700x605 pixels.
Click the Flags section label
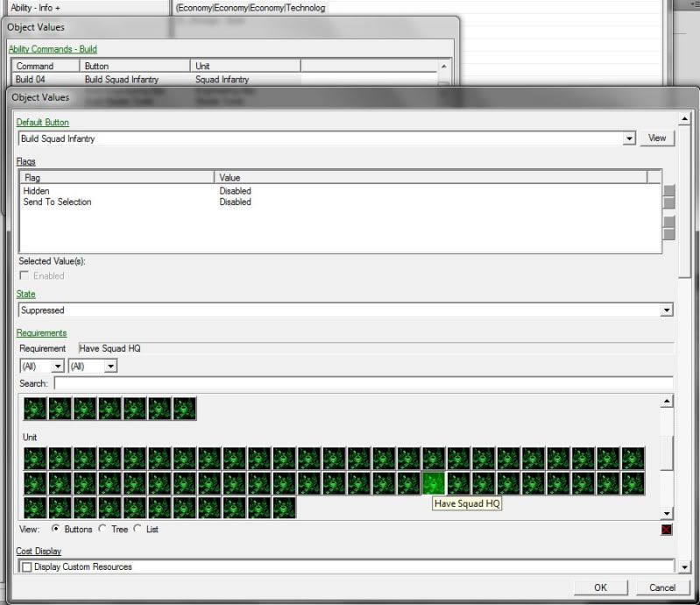26,161
